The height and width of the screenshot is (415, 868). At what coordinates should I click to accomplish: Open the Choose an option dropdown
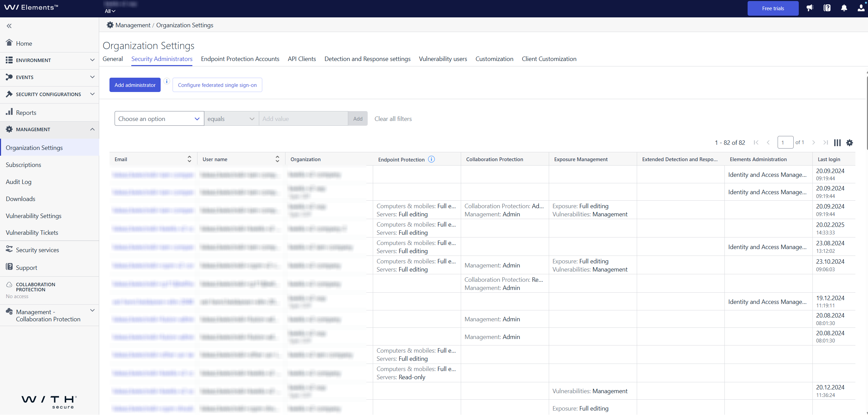click(159, 119)
